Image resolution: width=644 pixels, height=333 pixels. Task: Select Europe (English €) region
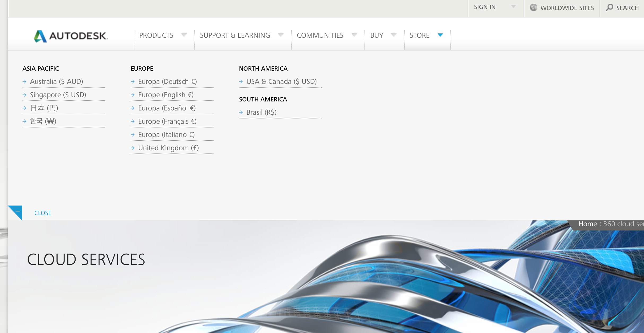tap(166, 95)
